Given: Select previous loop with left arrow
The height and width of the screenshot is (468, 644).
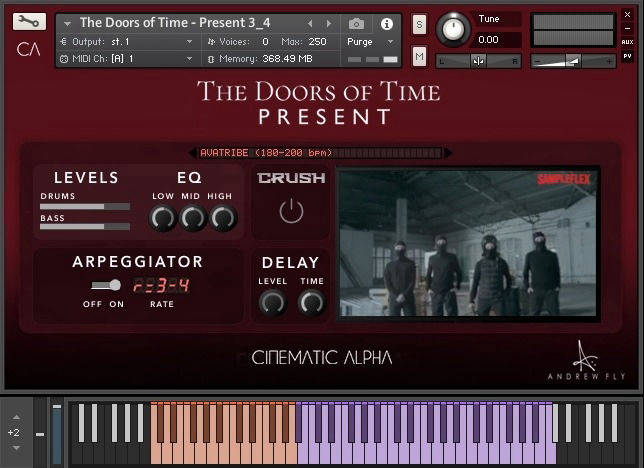Looking at the screenshot, I should [193, 153].
